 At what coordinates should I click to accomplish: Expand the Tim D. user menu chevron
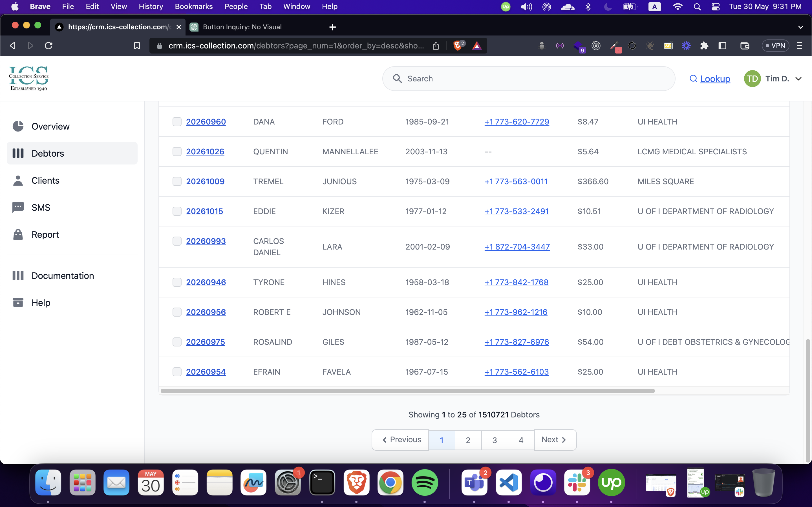click(x=798, y=79)
